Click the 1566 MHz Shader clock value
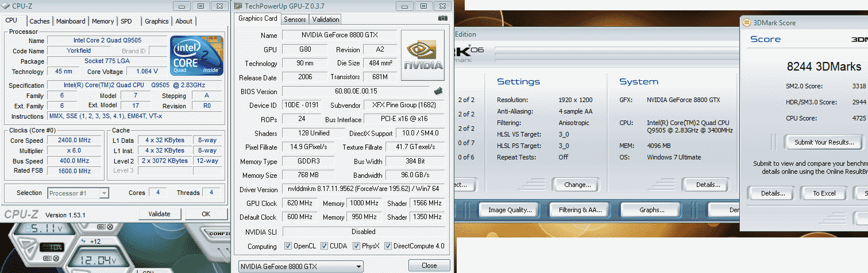The height and width of the screenshot is (273, 868). tap(427, 203)
